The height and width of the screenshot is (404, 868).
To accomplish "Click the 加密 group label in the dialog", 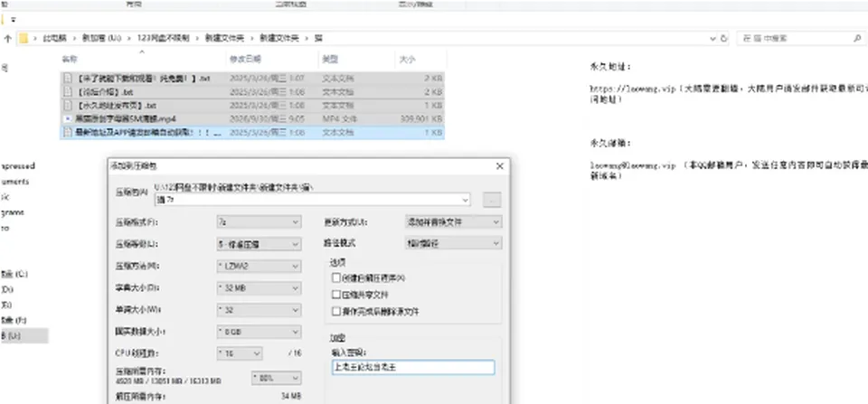I will (x=339, y=337).
